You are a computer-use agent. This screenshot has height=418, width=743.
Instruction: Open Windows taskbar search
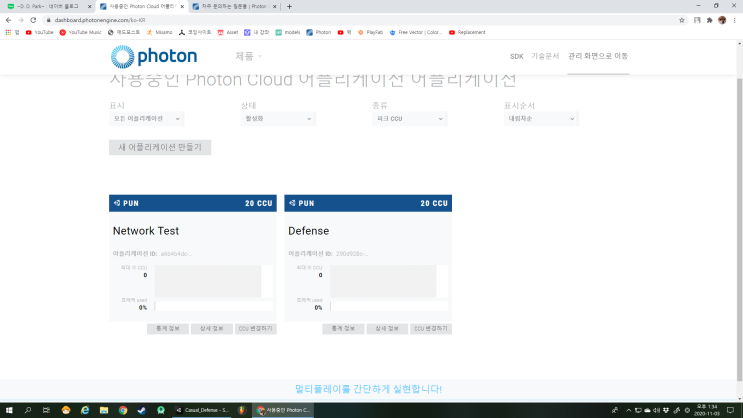27,410
